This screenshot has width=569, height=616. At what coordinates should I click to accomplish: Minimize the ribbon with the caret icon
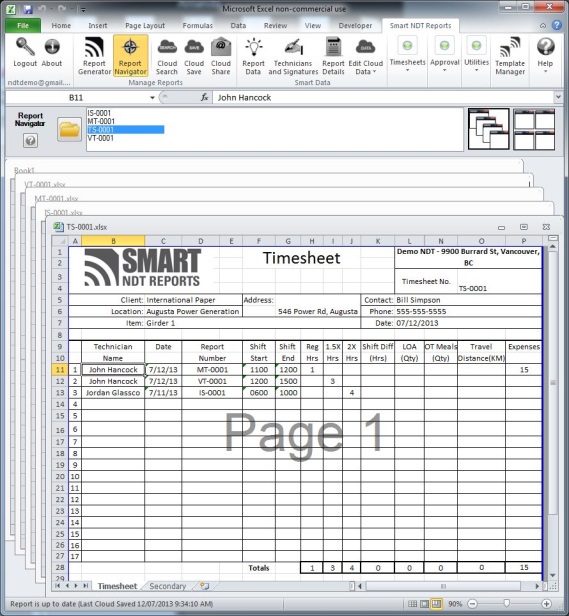(543, 26)
